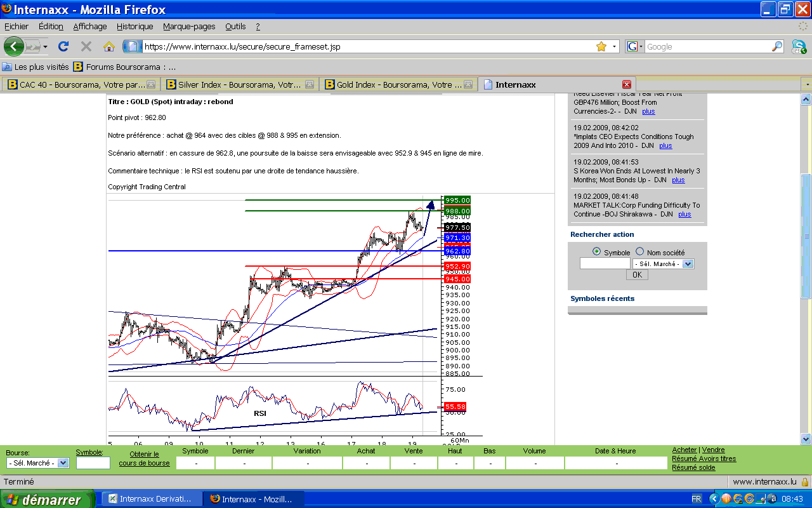The image size is (812, 508).
Task: Click in the Google search box
Action: point(707,46)
